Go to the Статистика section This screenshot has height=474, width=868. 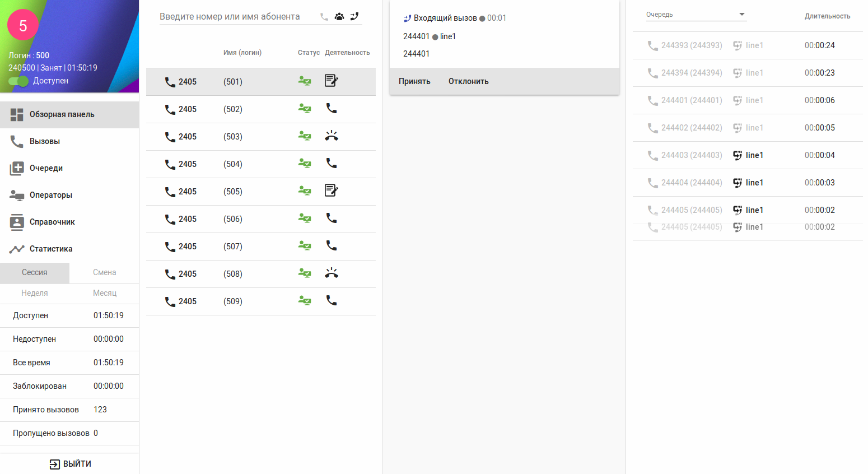[x=51, y=249]
